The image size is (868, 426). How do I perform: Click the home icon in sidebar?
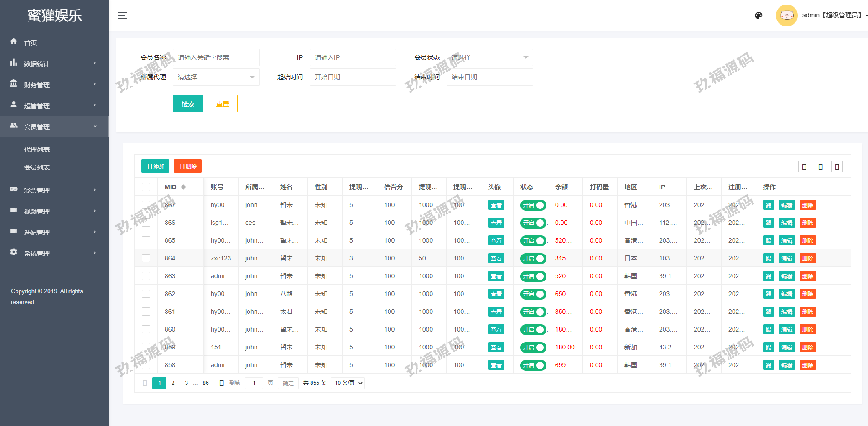click(14, 42)
